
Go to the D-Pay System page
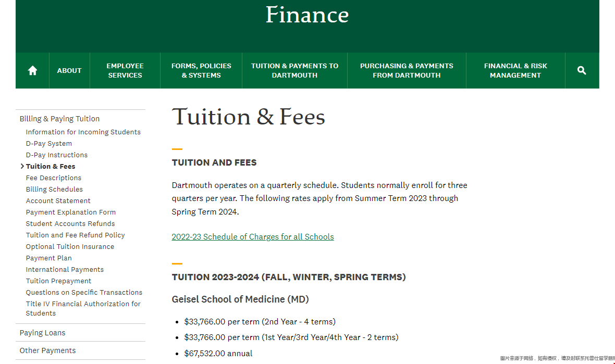point(49,143)
